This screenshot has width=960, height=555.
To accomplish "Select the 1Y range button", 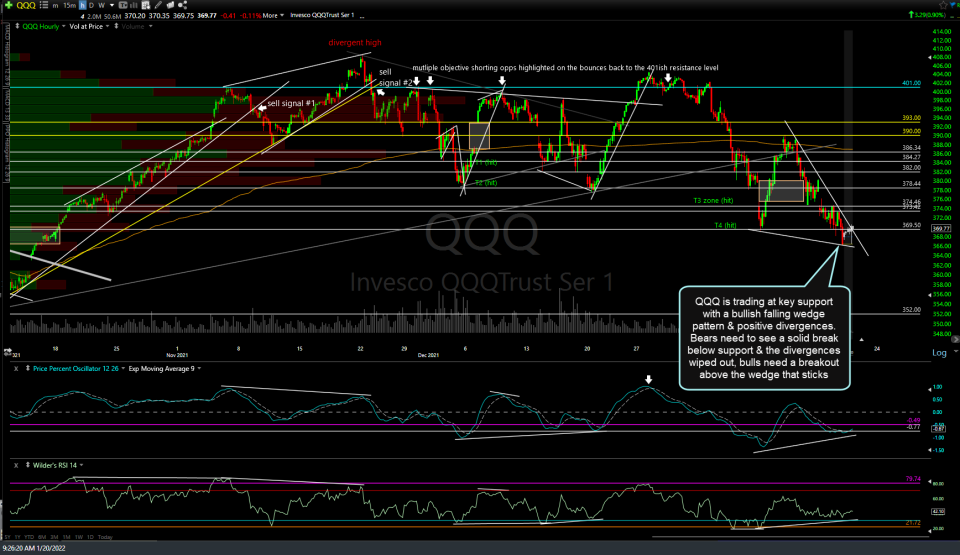I will click(x=18, y=537).
